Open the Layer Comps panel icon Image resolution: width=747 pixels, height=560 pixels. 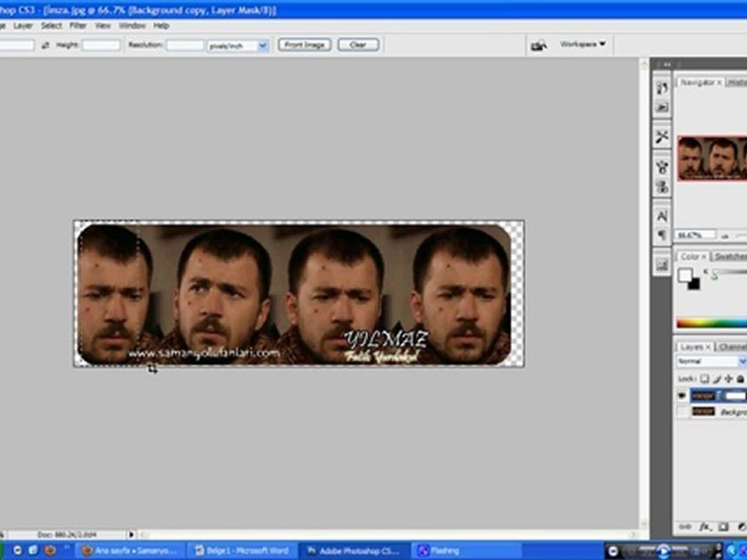click(x=661, y=264)
